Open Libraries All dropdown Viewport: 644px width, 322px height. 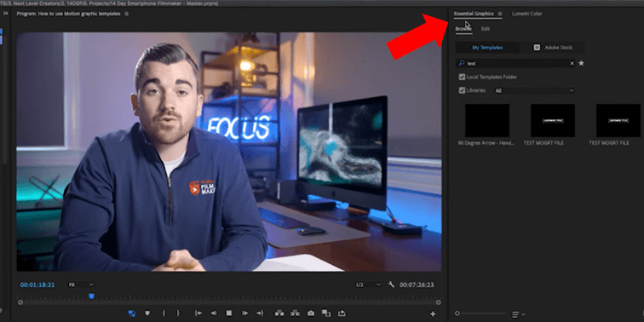point(534,91)
